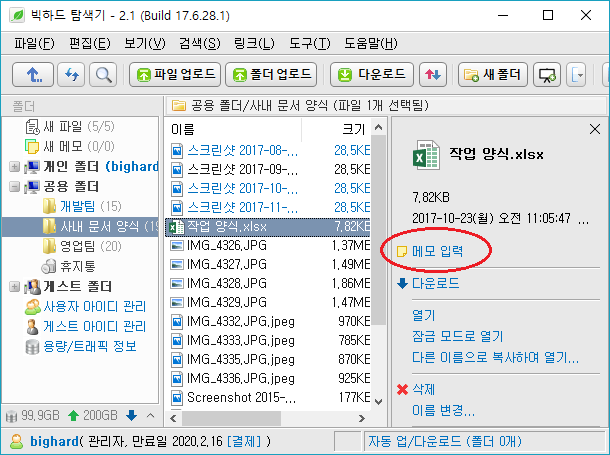Click 삭제 to delete the file
The image size is (610, 455).
[x=424, y=389]
